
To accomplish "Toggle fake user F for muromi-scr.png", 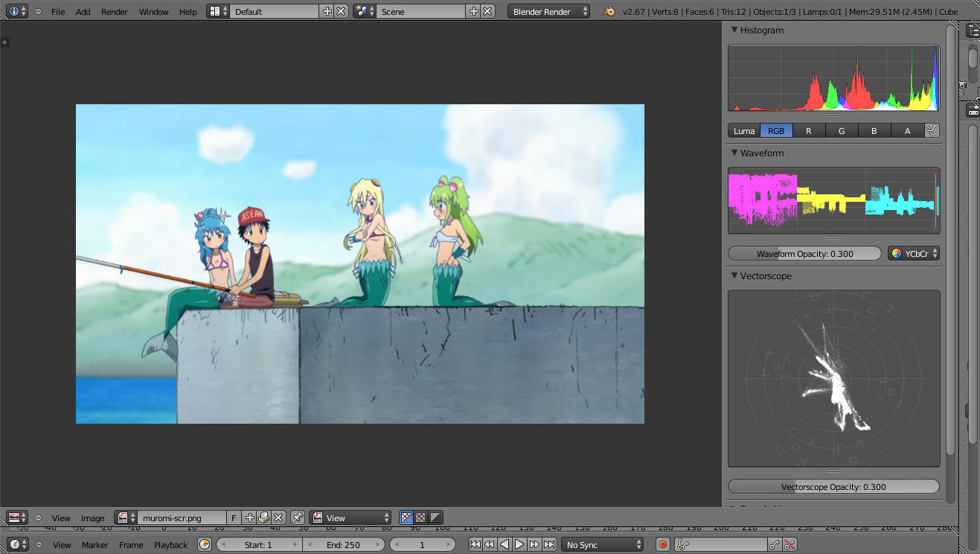I will pyautogui.click(x=234, y=518).
